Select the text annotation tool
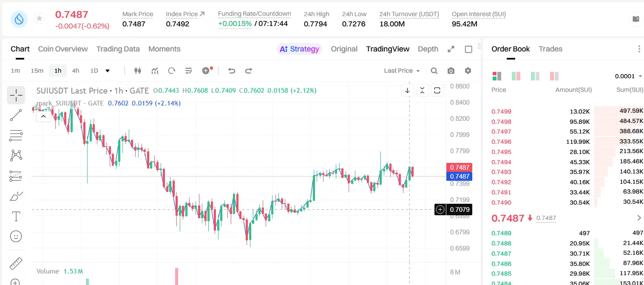 point(16,216)
